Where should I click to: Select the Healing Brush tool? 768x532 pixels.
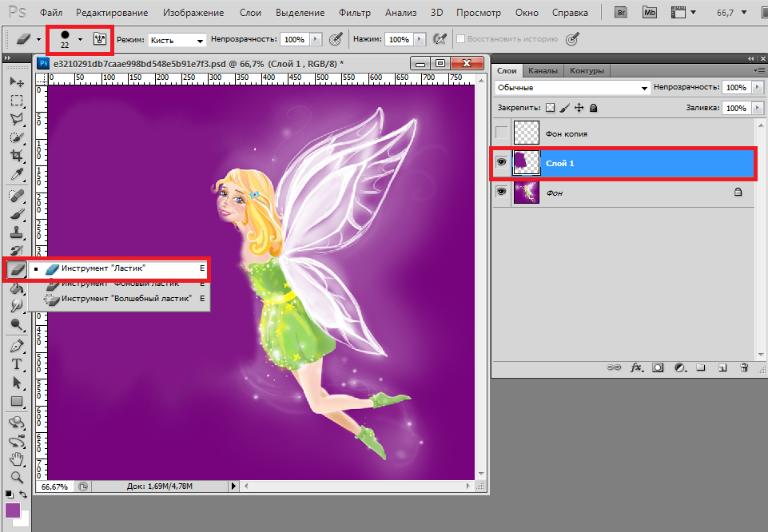[x=17, y=197]
